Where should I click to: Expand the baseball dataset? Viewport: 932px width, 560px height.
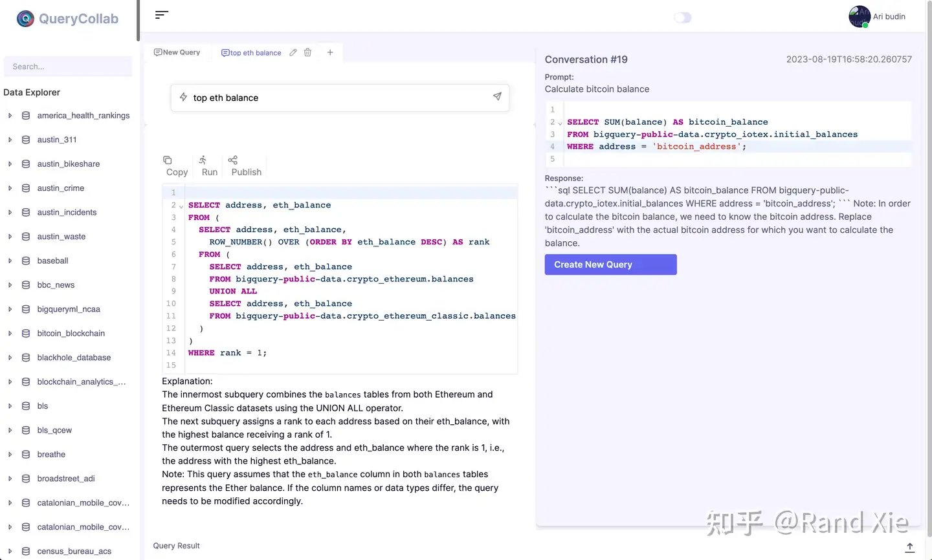click(x=10, y=261)
